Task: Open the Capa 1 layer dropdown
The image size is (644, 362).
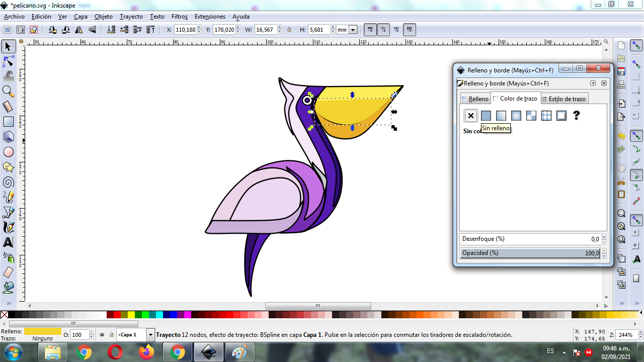Action: pyautogui.click(x=150, y=335)
